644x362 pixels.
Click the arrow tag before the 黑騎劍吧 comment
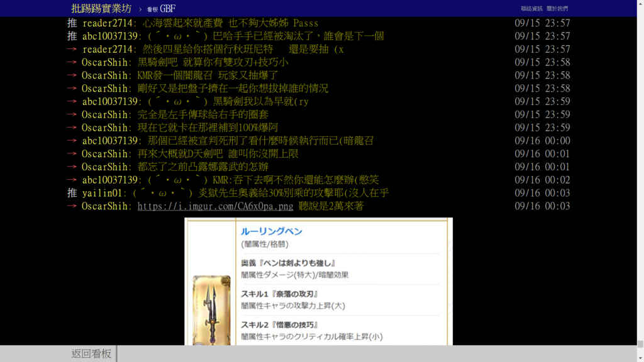tap(72, 62)
